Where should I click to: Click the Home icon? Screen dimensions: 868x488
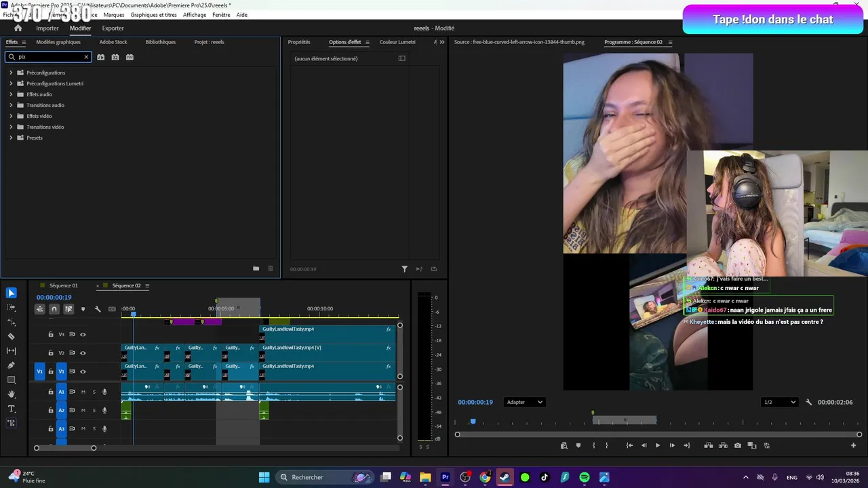(x=18, y=28)
